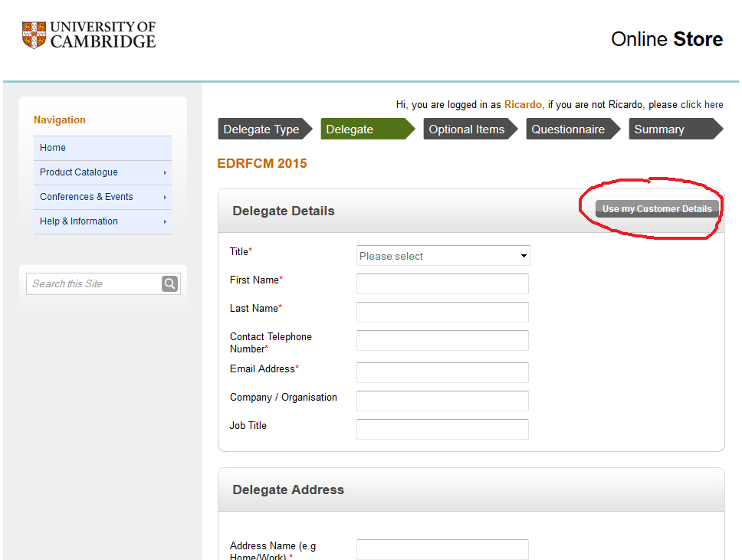Image resolution: width=742 pixels, height=560 pixels.
Task: Expand the Help & Information submenu arrow
Action: coord(165,222)
